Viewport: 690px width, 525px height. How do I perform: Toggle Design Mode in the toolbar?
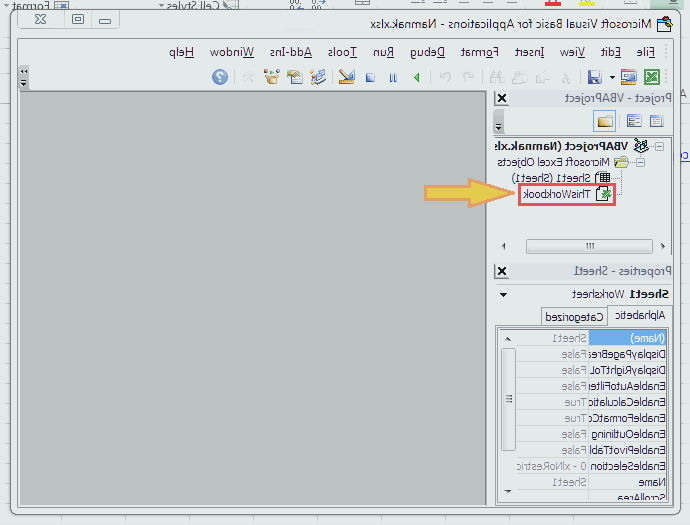pyautogui.click(x=346, y=76)
